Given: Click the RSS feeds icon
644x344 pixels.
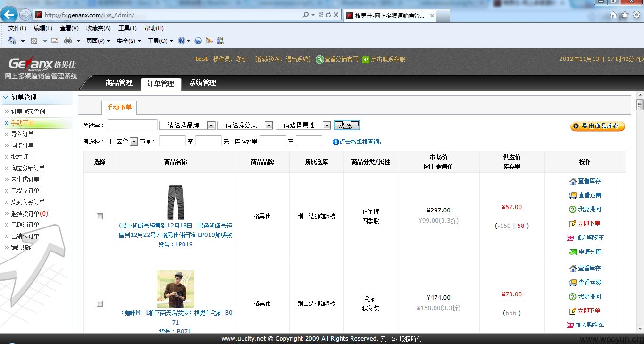Looking at the screenshot, I should [34, 41].
